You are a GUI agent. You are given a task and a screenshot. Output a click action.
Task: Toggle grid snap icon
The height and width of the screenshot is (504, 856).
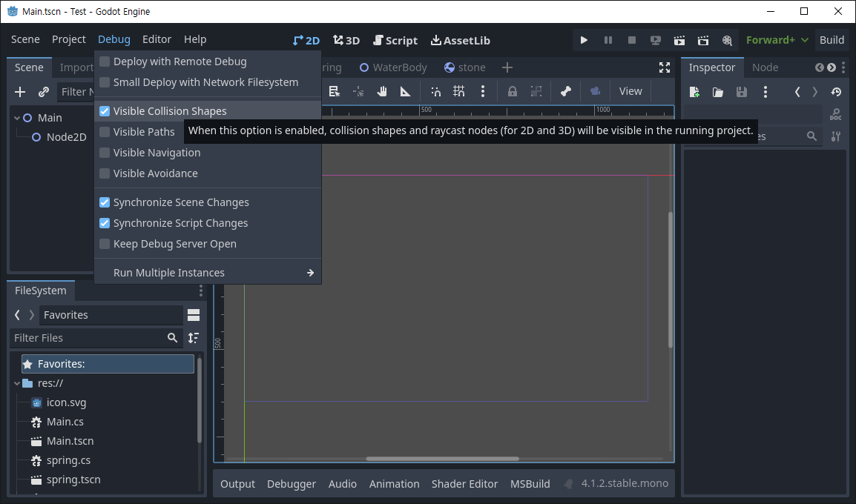pos(459,91)
